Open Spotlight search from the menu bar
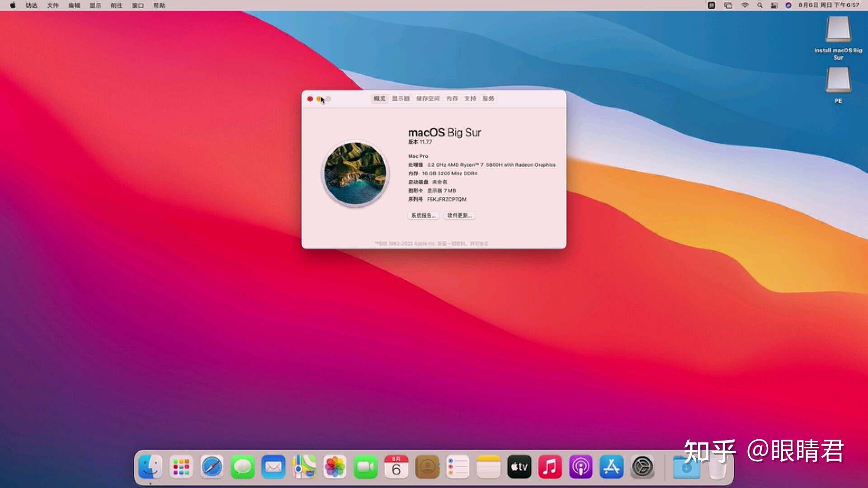The height and width of the screenshot is (488, 868). pos(760,5)
